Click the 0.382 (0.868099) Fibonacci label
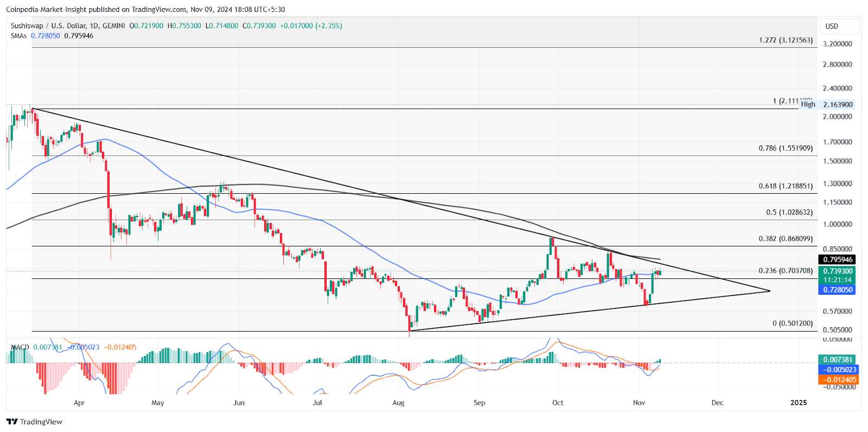This screenshot has width=868, height=432. (x=786, y=239)
